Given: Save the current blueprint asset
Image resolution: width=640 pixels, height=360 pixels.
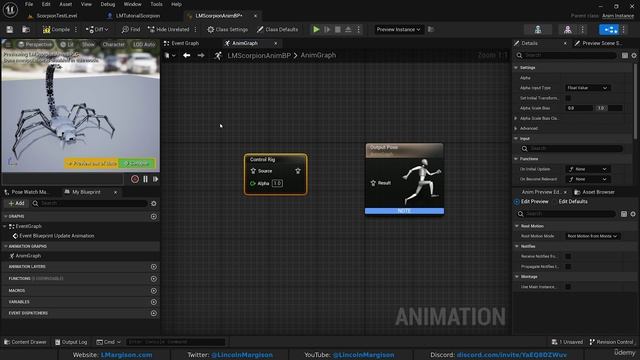Looking at the screenshot, I should pos(9,29).
